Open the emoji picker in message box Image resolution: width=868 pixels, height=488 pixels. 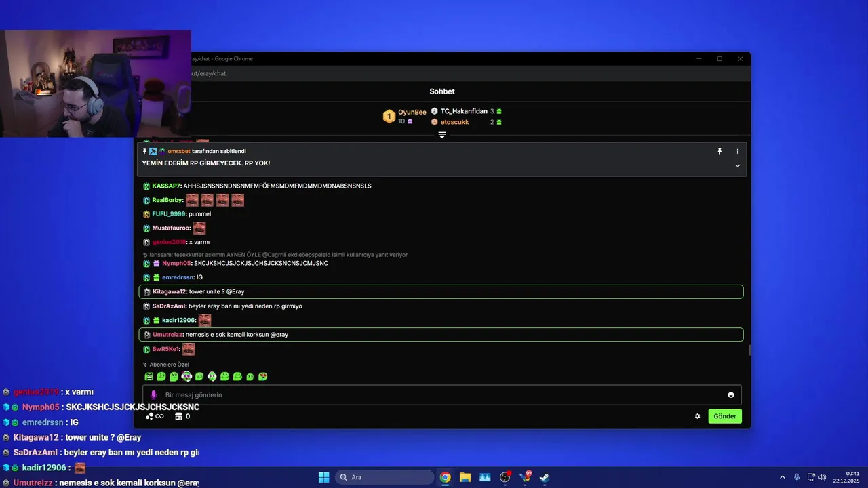[731, 395]
